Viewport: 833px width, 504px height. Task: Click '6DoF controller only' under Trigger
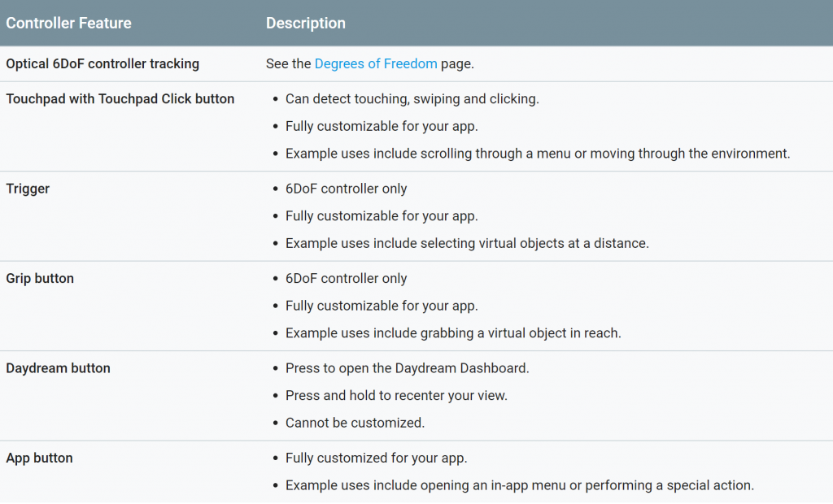coord(346,189)
